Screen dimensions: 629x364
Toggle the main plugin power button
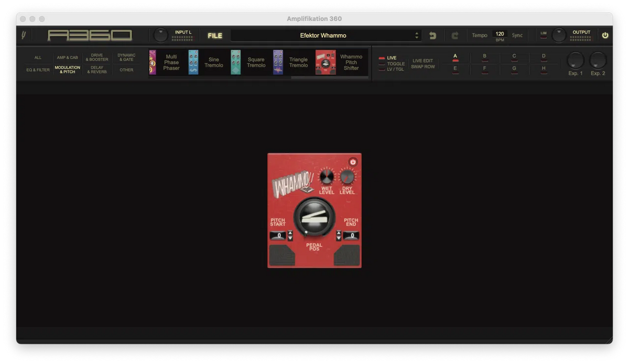pyautogui.click(x=605, y=36)
